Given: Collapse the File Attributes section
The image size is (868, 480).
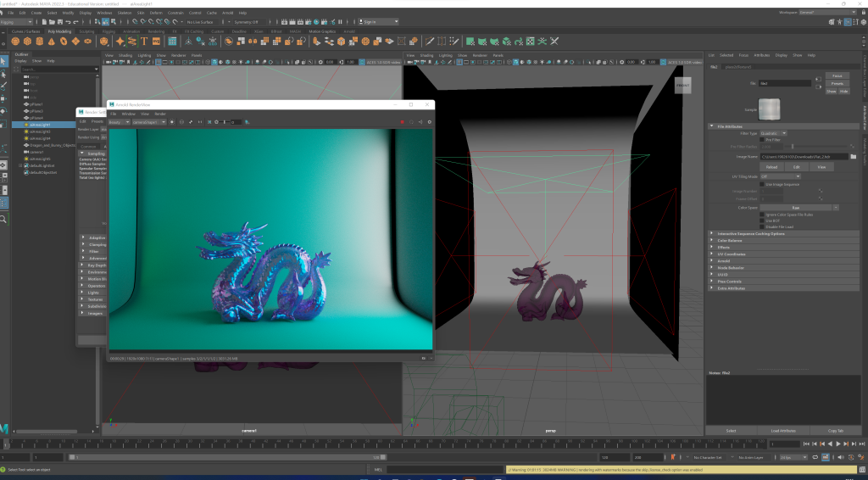Looking at the screenshot, I should pyautogui.click(x=712, y=126).
